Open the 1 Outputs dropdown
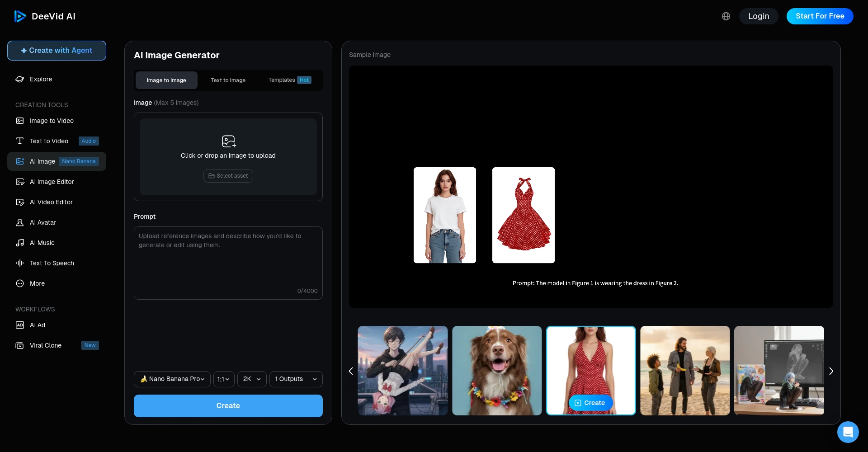The height and width of the screenshot is (452, 868). (x=296, y=379)
